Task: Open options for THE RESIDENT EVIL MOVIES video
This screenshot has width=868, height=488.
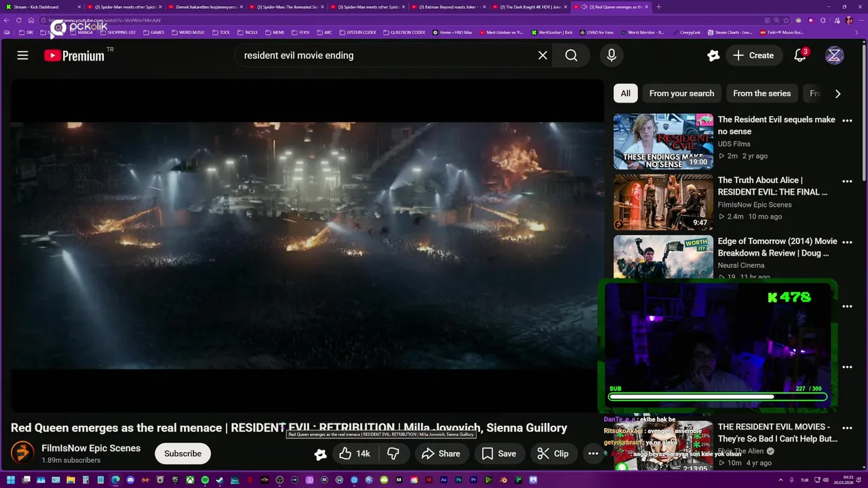Action: (847, 428)
